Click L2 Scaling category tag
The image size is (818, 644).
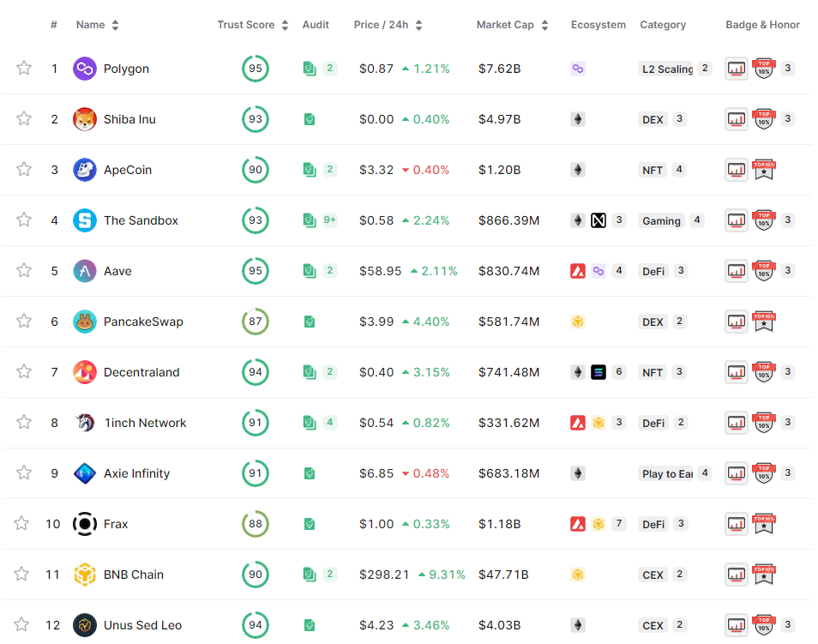pyautogui.click(x=667, y=69)
